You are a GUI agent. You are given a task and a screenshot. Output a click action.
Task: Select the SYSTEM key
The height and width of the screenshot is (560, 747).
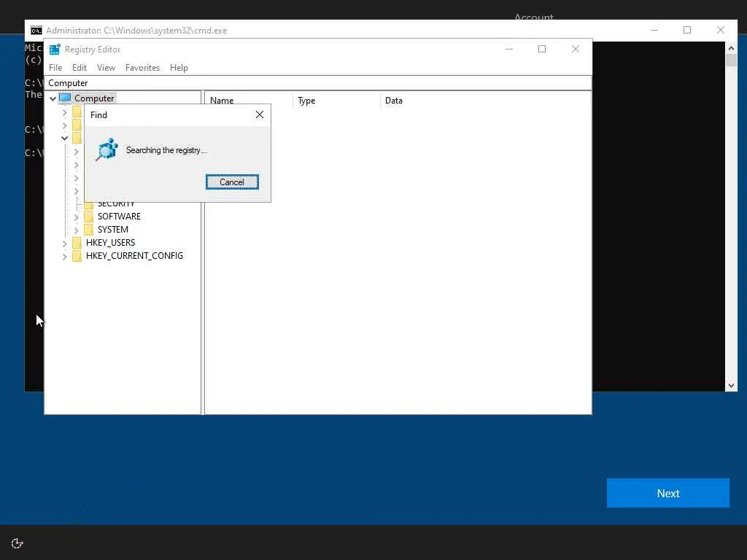pyautogui.click(x=113, y=230)
